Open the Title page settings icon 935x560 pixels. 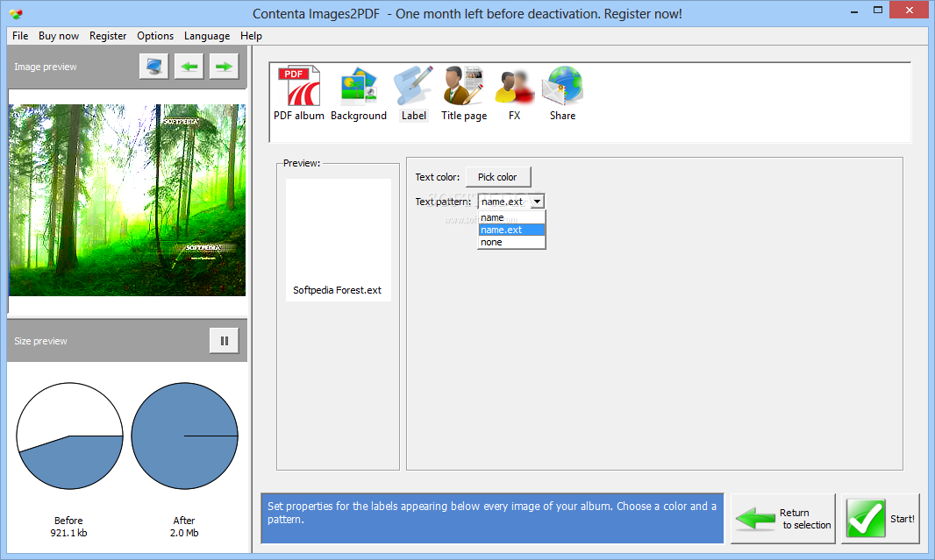pos(464,94)
